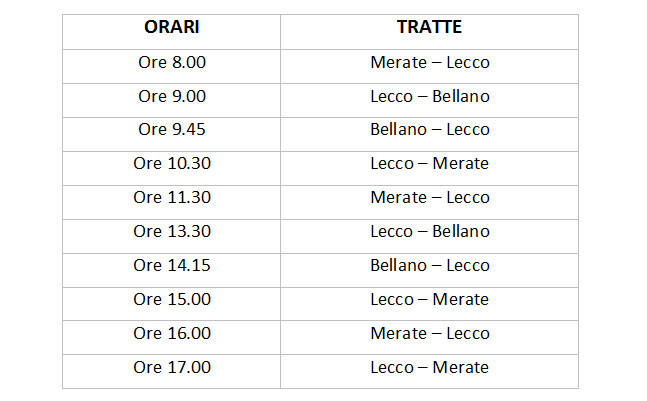The width and height of the screenshot is (647, 401).
Task: Click the Ore 9.45 cell
Action: [x=171, y=130]
